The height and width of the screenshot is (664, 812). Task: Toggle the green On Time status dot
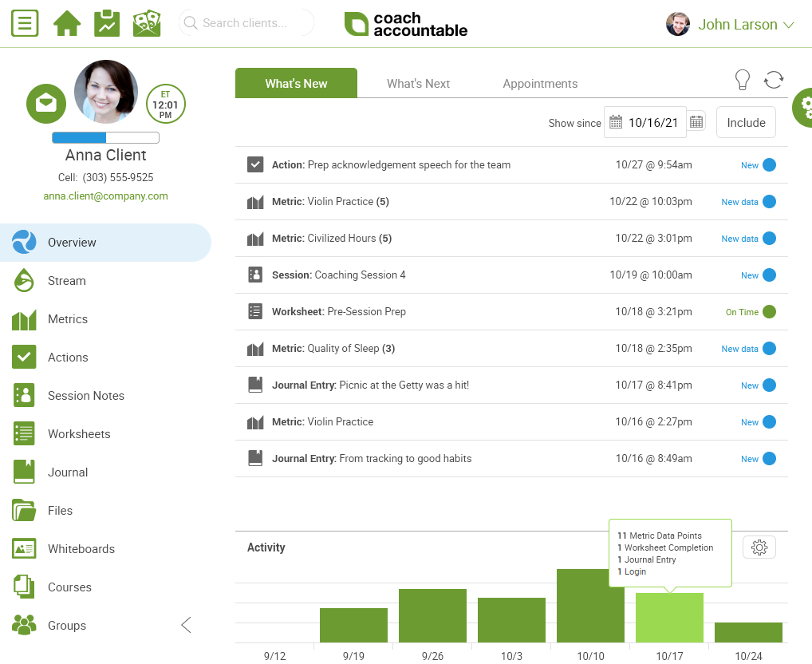pos(770,312)
